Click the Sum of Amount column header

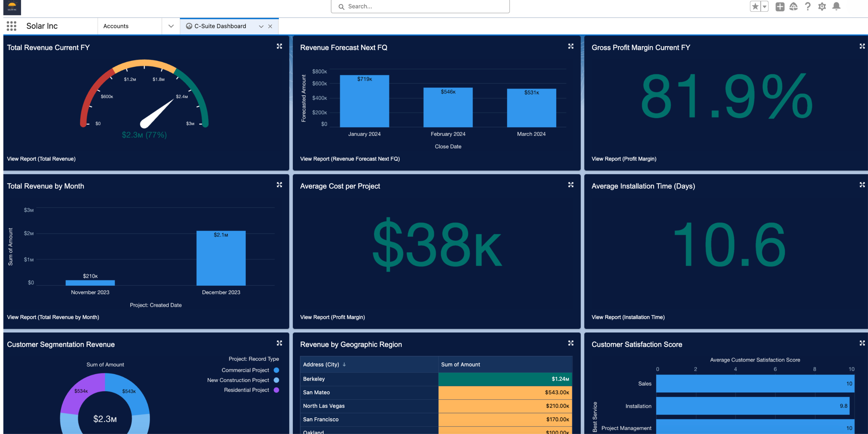tap(505, 364)
